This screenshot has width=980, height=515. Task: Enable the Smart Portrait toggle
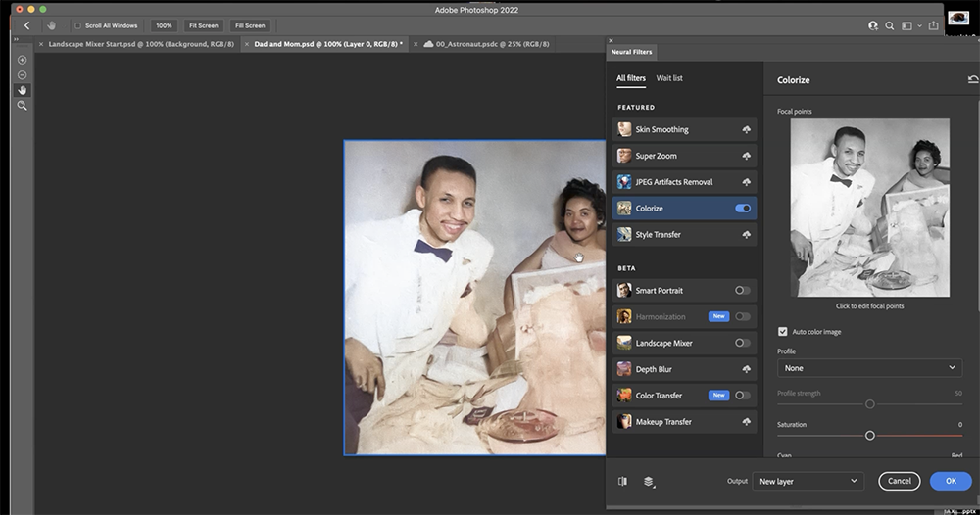point(743,290)
